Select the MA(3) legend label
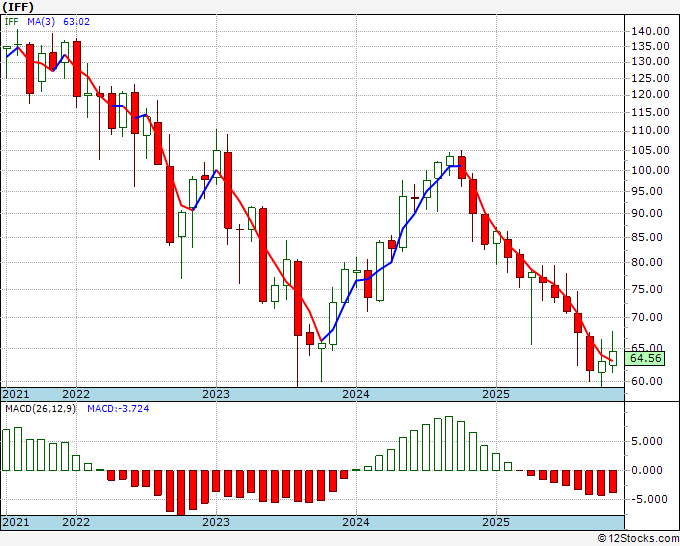This screenshot has width=680, height=546. [x=41, y=21]
